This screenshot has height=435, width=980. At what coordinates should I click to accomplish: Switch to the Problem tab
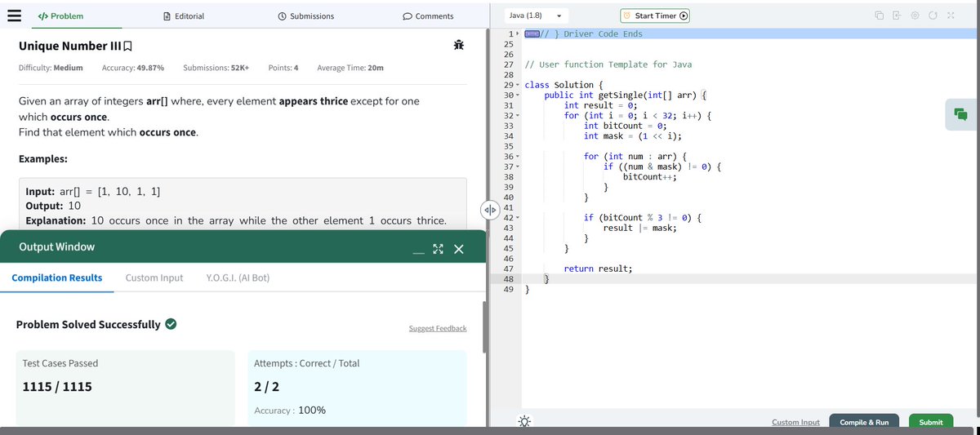[x=60, y=16]
